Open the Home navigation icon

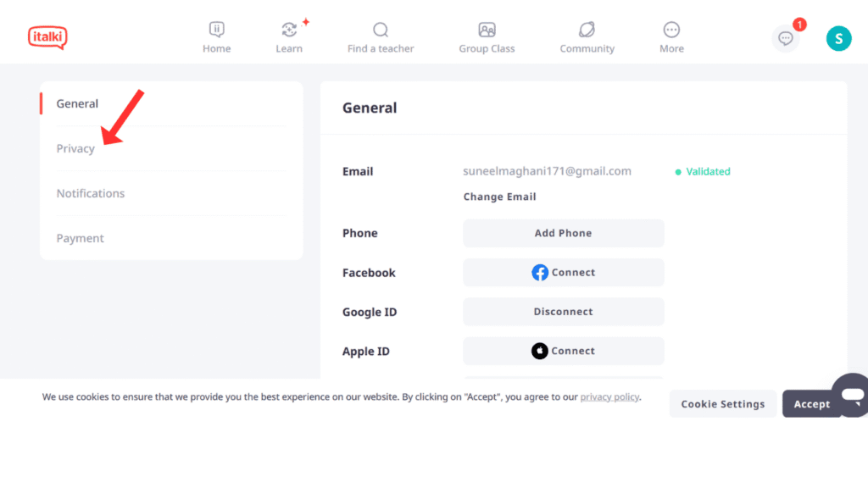[217, 30]
